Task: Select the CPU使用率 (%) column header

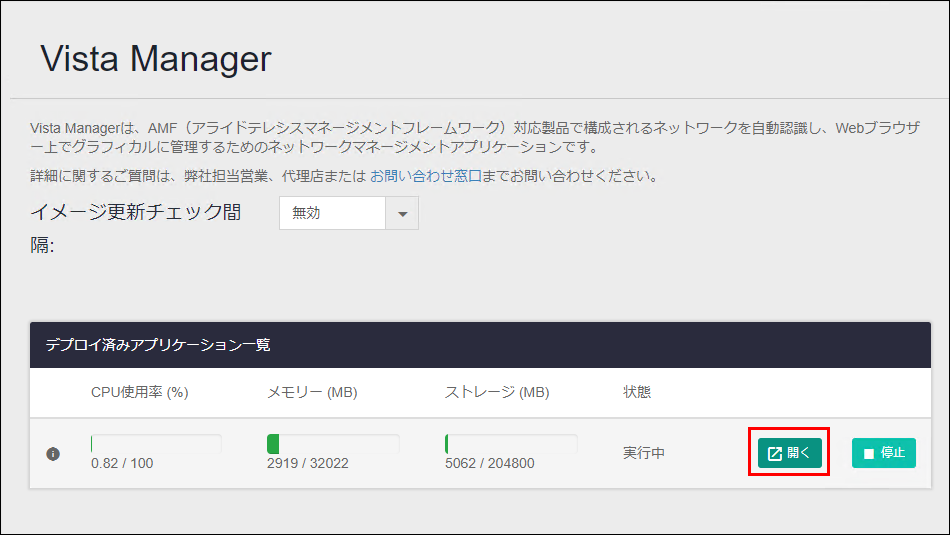Action: [139, 392]
